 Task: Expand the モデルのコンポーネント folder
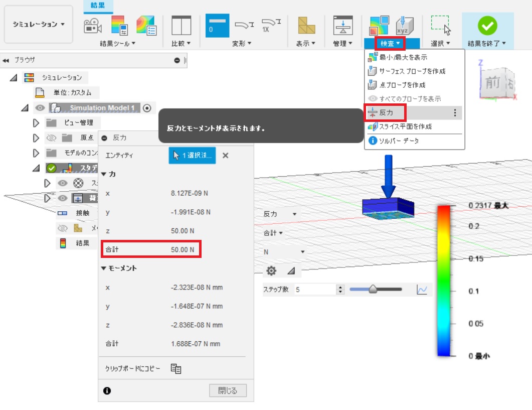pos(36,153)
